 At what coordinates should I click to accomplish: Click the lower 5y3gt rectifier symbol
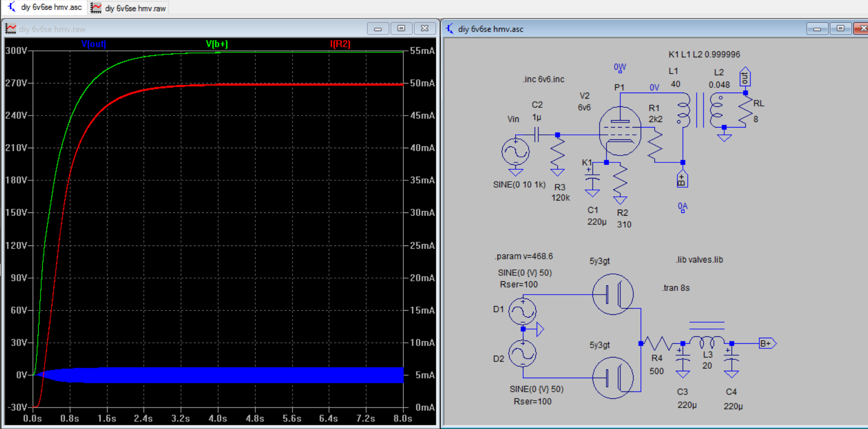click(613, 378)
